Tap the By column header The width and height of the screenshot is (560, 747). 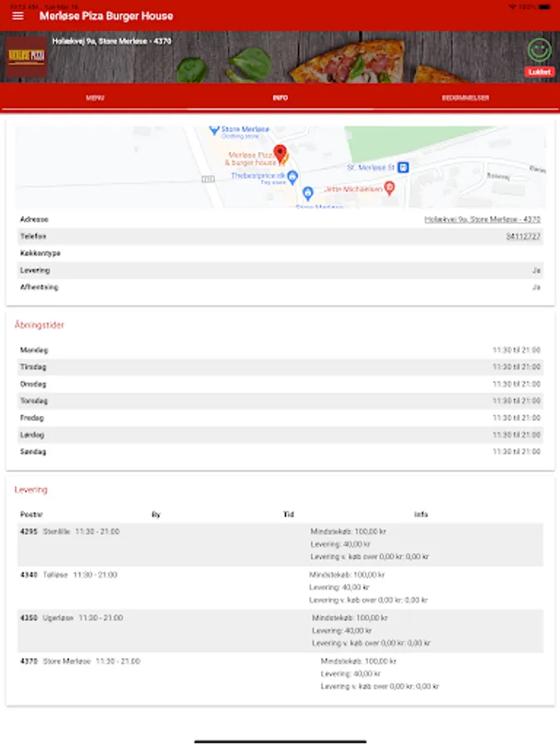[x=156, y=515]
